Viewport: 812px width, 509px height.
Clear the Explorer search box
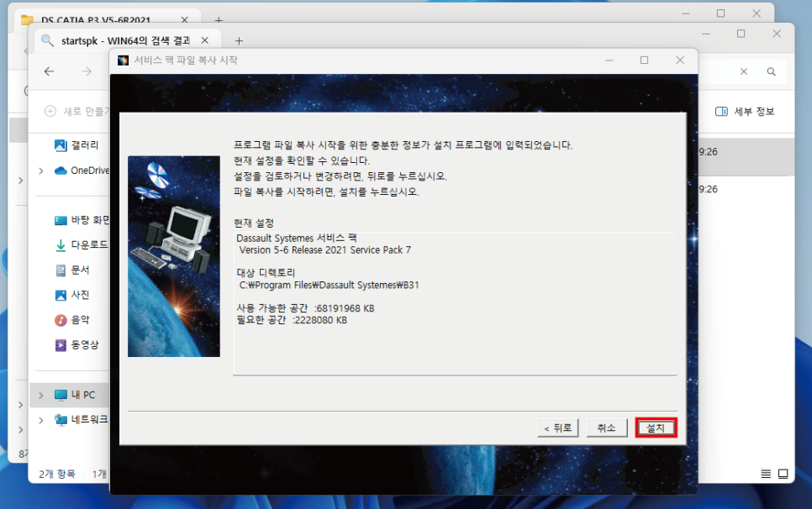pos(744,71)
